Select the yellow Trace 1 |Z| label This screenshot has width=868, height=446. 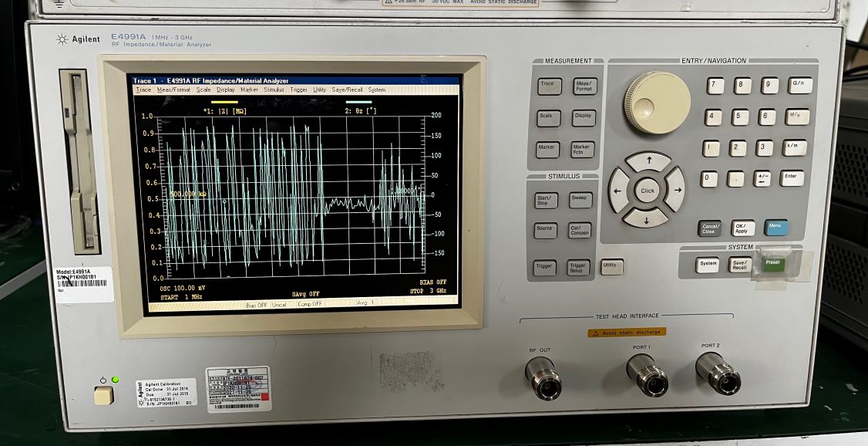(x=224, y=111)
